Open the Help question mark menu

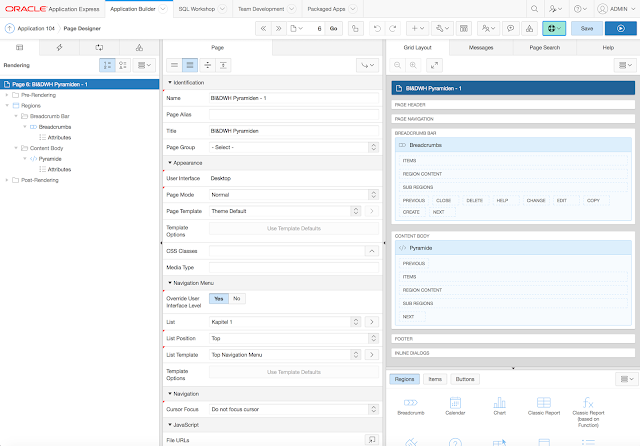coord(580,9)
